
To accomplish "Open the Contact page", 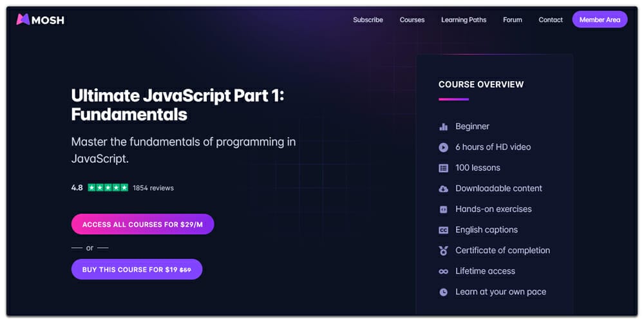I will [x=551, y=20].
